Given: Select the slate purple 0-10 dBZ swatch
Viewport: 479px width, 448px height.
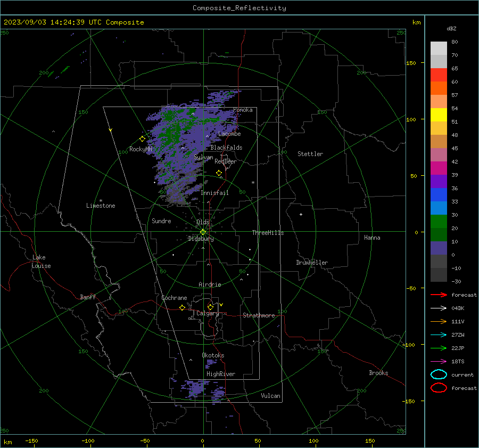Looking at the screenshot, I should (x=439, y=248).
